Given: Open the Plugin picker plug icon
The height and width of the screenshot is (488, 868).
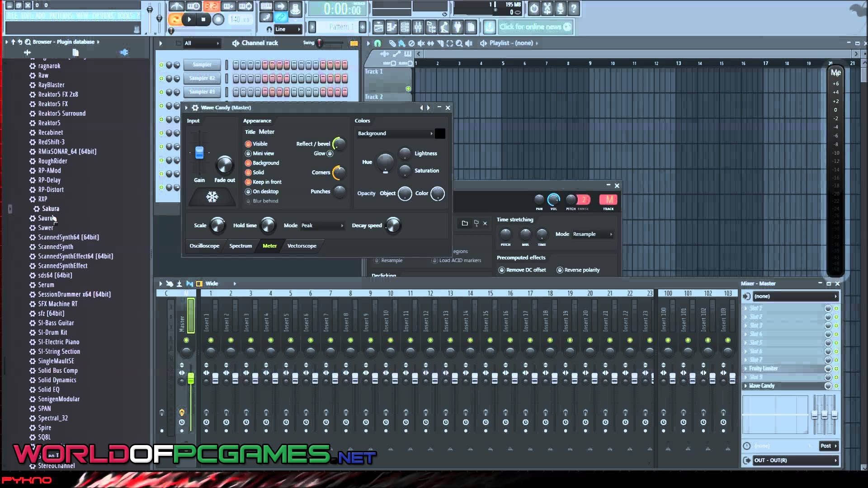Looking at the screenshot, I should click(458, 27).
